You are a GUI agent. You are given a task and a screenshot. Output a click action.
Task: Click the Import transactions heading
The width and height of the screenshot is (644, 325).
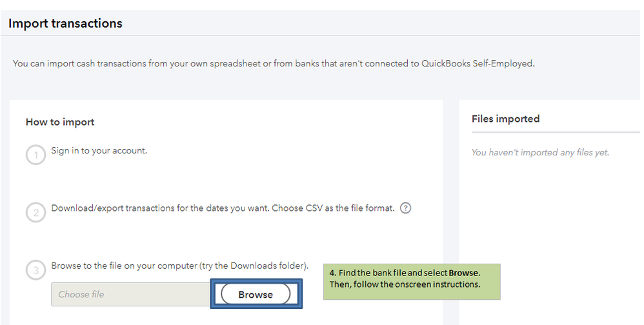point(65,23)
